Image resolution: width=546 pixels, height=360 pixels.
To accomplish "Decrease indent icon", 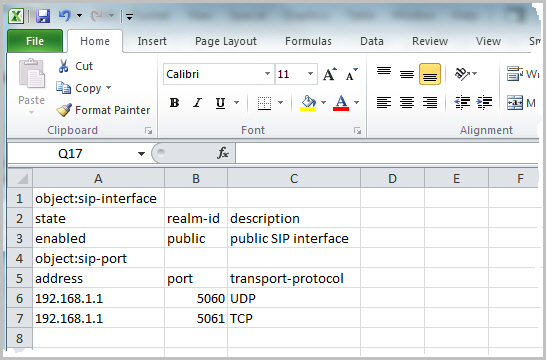I will point(462,103).
